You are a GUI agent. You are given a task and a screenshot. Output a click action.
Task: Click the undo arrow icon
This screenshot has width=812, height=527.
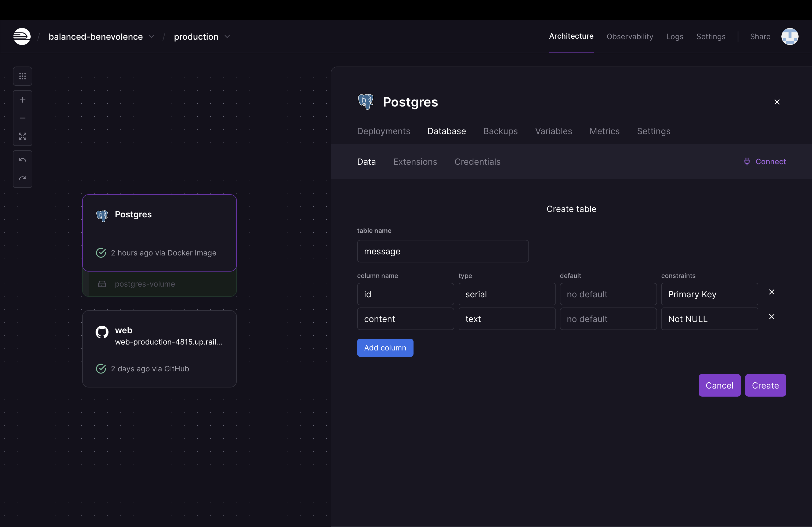coord(23,160)
